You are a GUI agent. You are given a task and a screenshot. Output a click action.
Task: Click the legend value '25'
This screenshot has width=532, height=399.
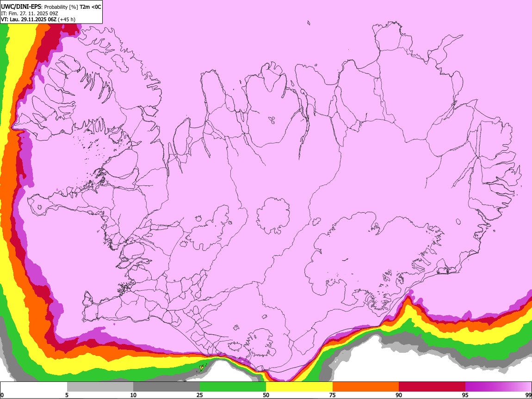click(200, 395)
